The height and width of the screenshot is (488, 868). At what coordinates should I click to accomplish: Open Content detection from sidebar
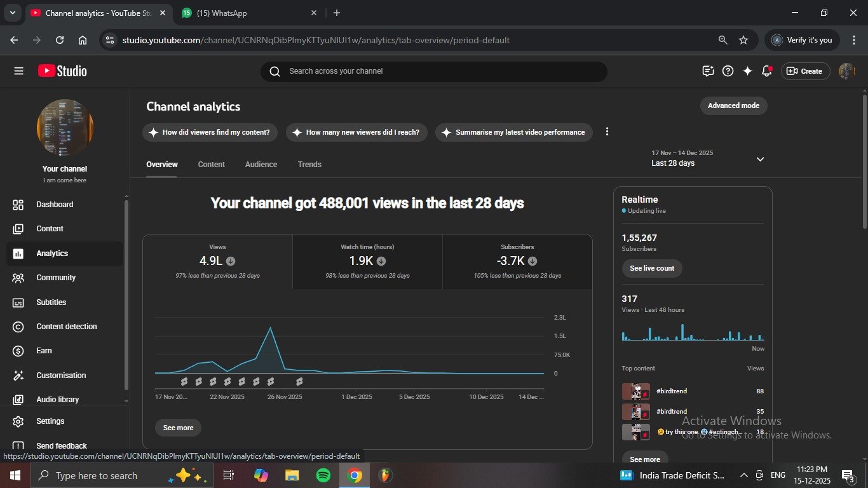click(x=66, y=327)
